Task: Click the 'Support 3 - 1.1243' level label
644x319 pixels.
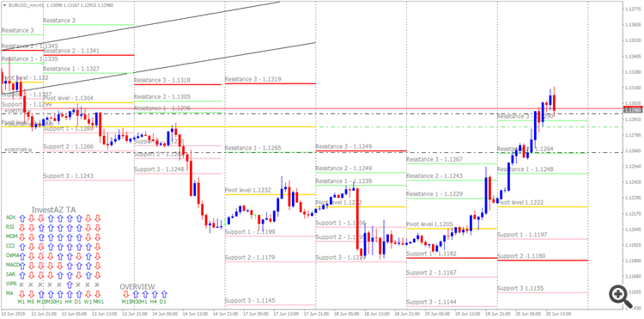Action: 68,176
